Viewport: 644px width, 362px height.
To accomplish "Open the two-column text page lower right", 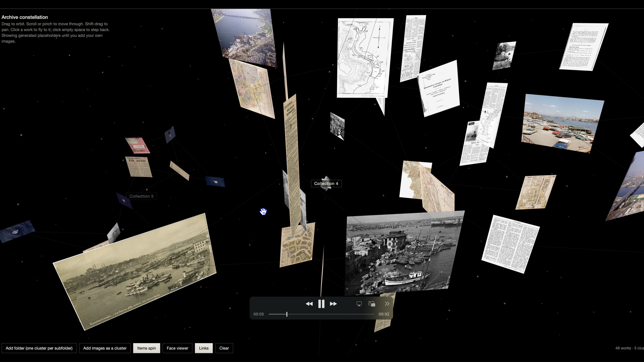I will tap(511, 244).
